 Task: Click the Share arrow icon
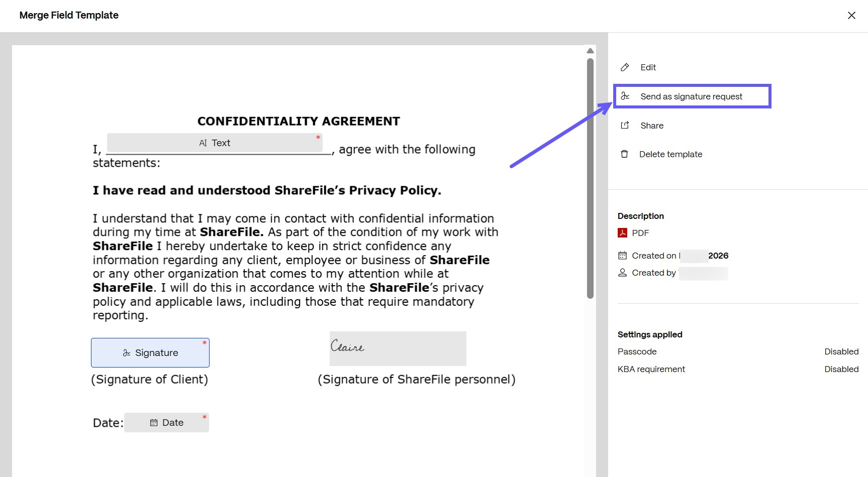625,126
